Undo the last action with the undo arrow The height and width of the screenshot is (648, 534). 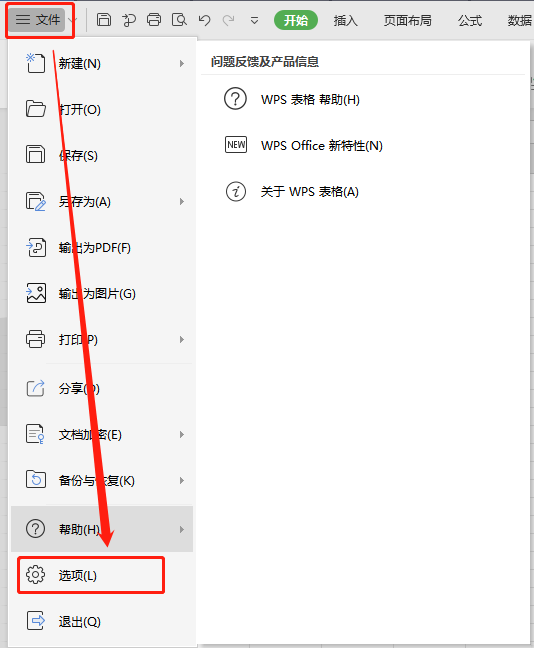click(x=204, y=20)
